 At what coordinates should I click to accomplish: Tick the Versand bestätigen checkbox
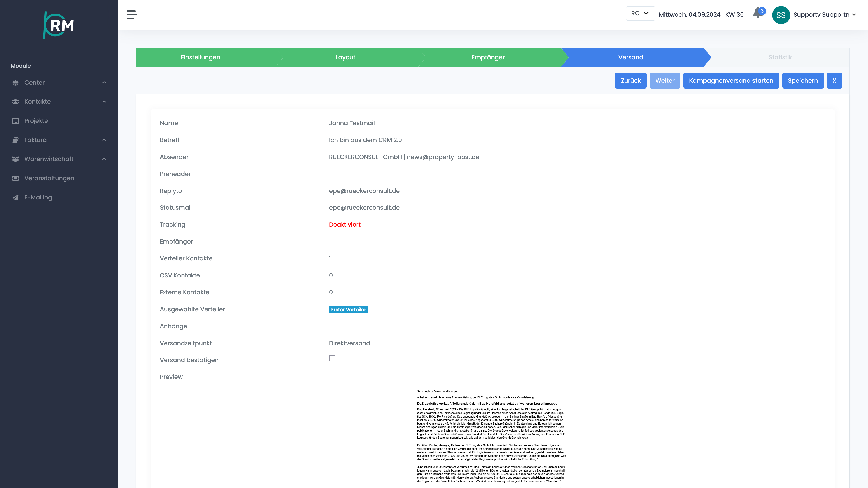(x=332, y=358)
